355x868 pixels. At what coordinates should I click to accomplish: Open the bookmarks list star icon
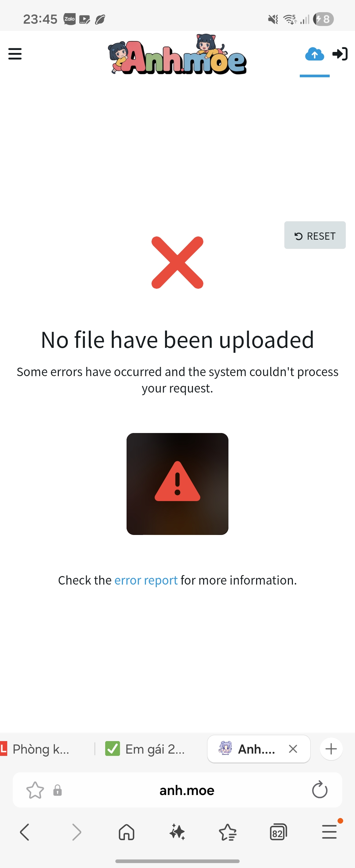click(x=228, y=832)
